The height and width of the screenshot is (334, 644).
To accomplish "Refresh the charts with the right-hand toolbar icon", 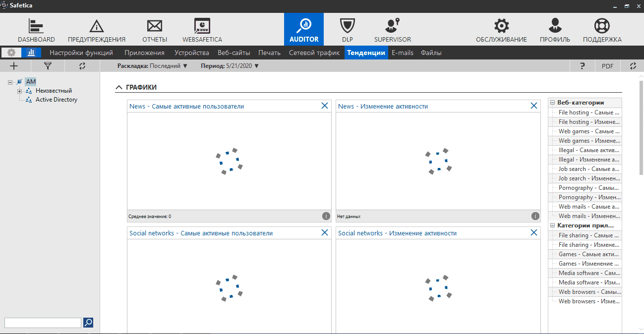I will coord(632,66).
